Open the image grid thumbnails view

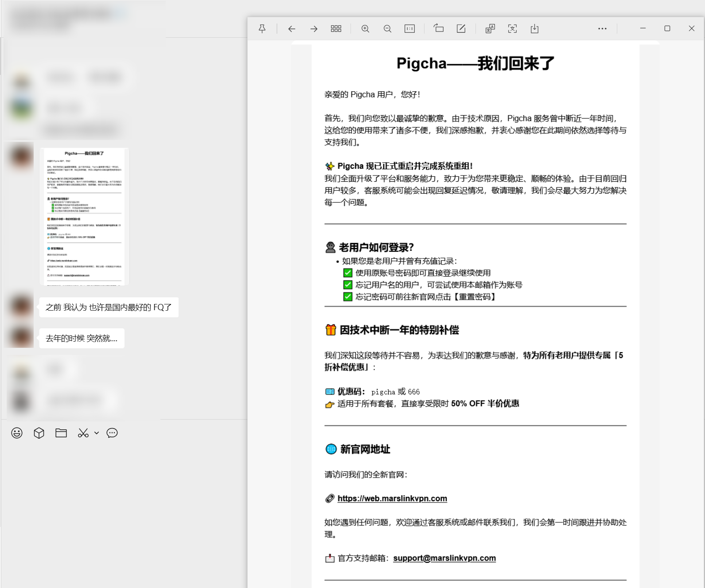click(x=336, y=29)
